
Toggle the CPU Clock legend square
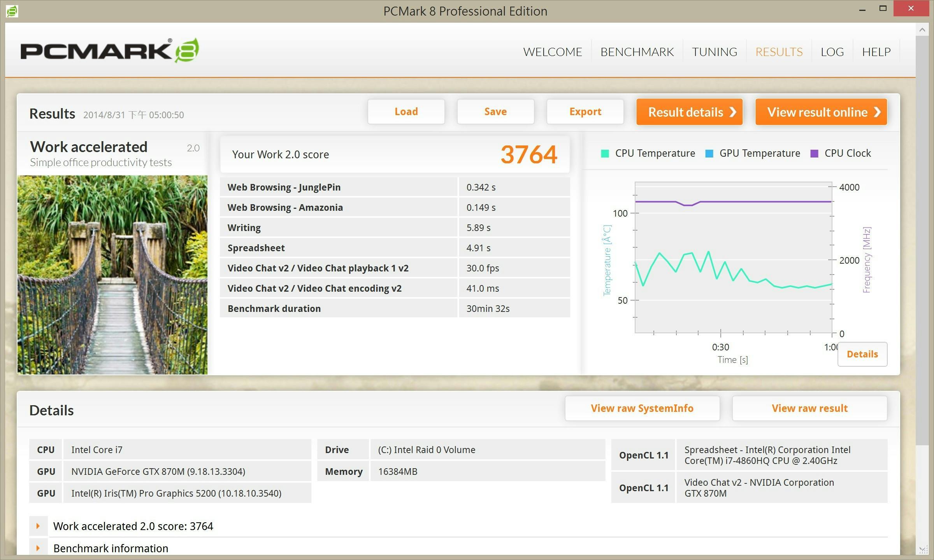[x=814, y=154]
